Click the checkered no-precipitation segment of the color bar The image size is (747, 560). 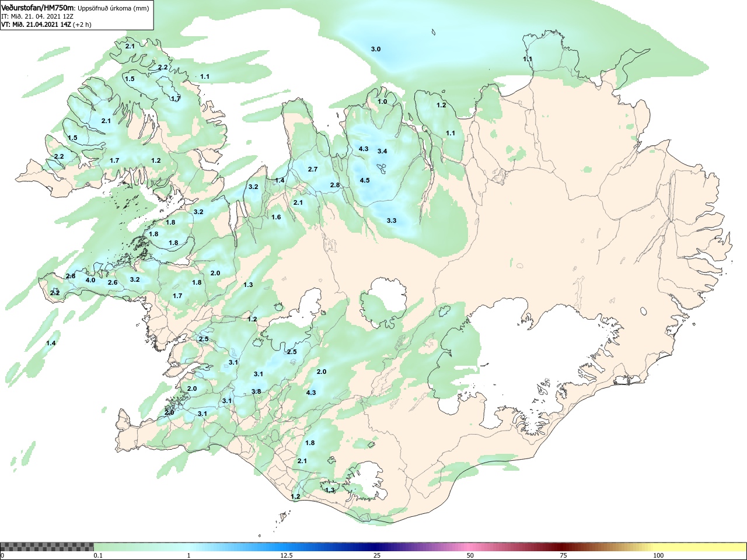pyautogui.click(x=47, y=547)
